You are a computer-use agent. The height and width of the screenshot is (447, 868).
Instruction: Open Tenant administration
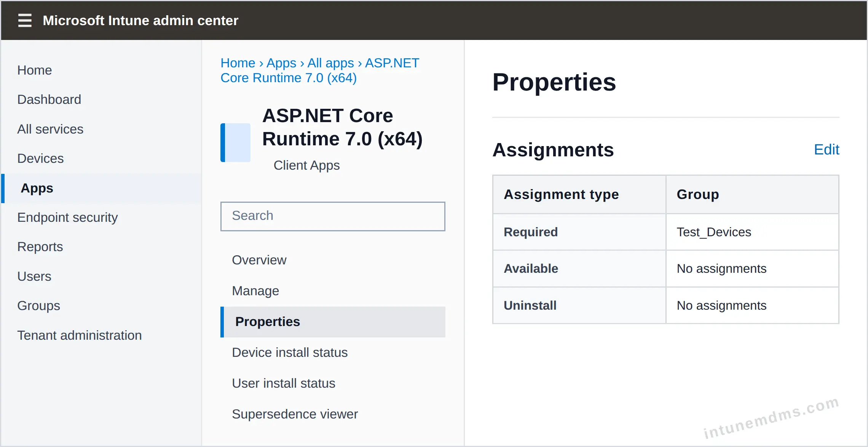80,335
